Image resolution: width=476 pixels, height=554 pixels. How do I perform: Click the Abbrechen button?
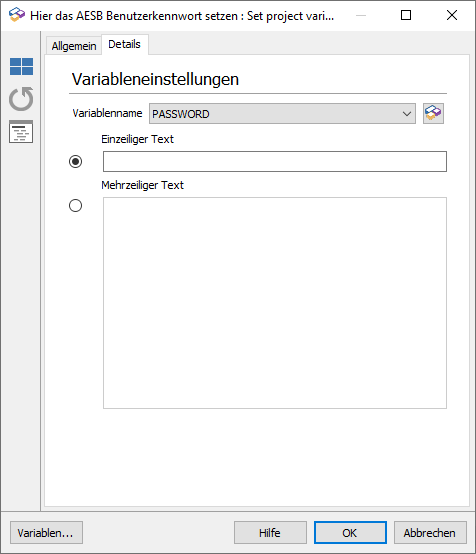click(430, 532)
